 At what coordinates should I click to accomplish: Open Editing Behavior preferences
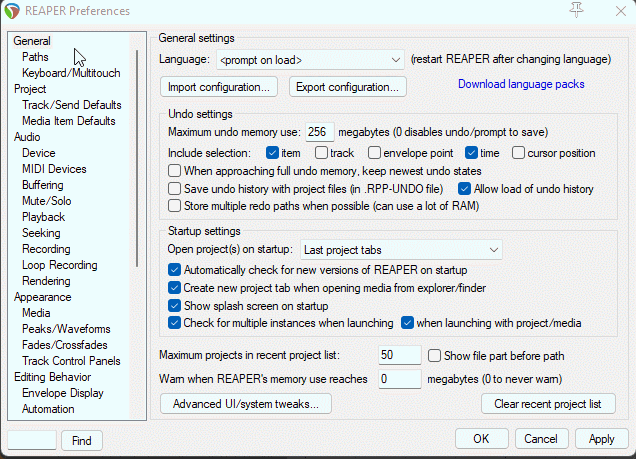52,377
